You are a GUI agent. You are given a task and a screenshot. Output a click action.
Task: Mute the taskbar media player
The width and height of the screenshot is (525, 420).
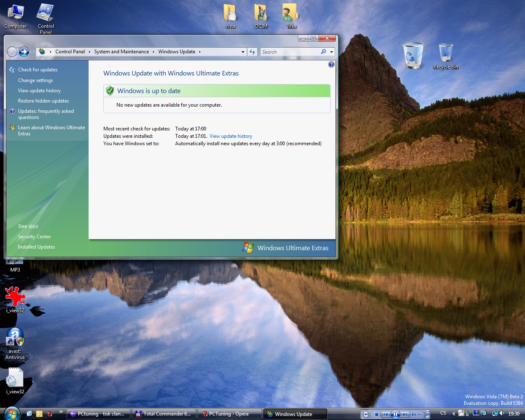pyautogui.click(x=413, y=414)
